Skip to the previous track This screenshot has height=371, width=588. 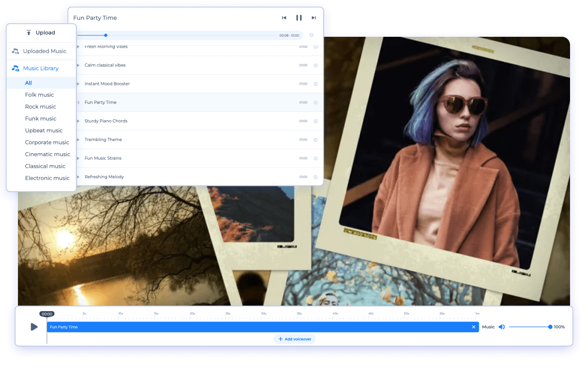[284, 18]
